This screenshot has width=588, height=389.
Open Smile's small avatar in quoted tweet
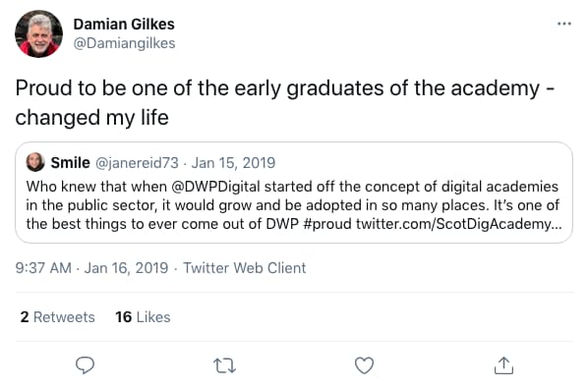click(x=35, y=162)
